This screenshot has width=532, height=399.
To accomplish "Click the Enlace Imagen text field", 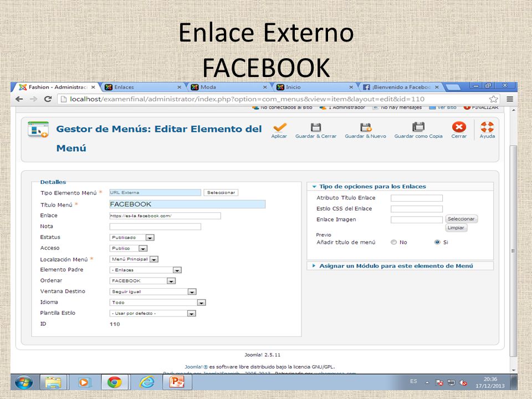I will click(417, 220).
